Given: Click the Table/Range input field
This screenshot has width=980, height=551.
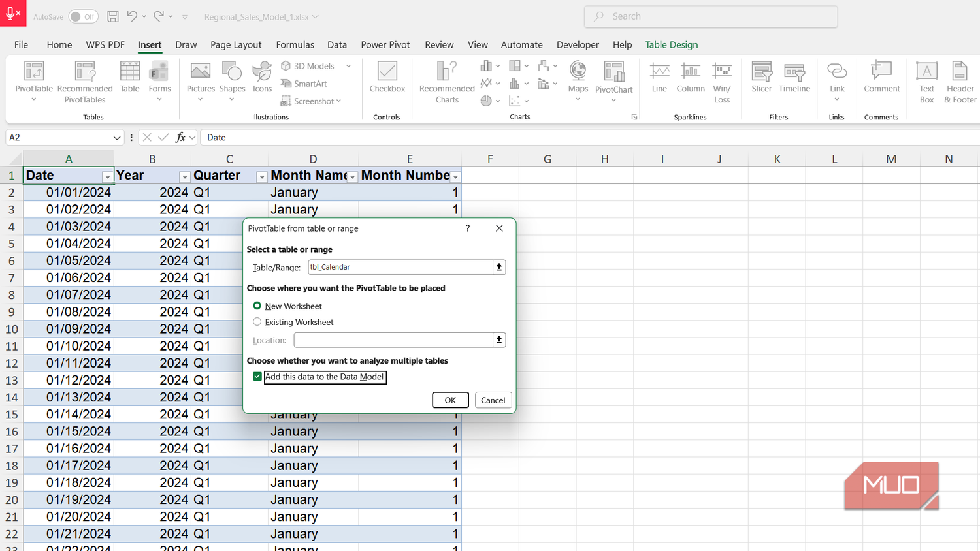Looking at the screenshot, I should [400, 267].
